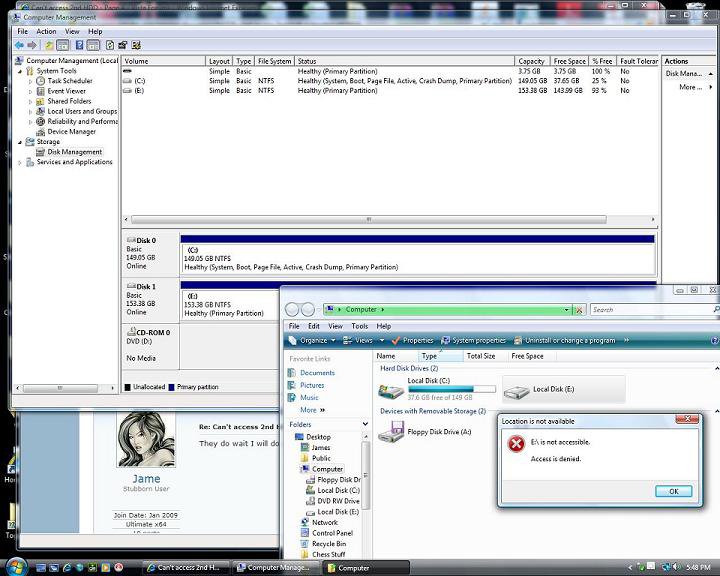Sort by the Total Size column in Computer window
The width and height of the screenshot is (720, 576).
(481, 356)
